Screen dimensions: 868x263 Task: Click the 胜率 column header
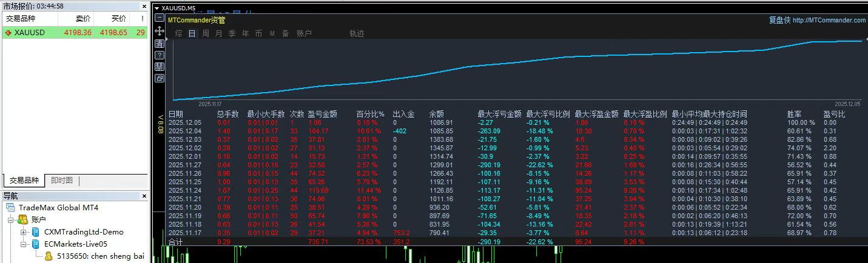pyautogui.click(x=794, y=114)
